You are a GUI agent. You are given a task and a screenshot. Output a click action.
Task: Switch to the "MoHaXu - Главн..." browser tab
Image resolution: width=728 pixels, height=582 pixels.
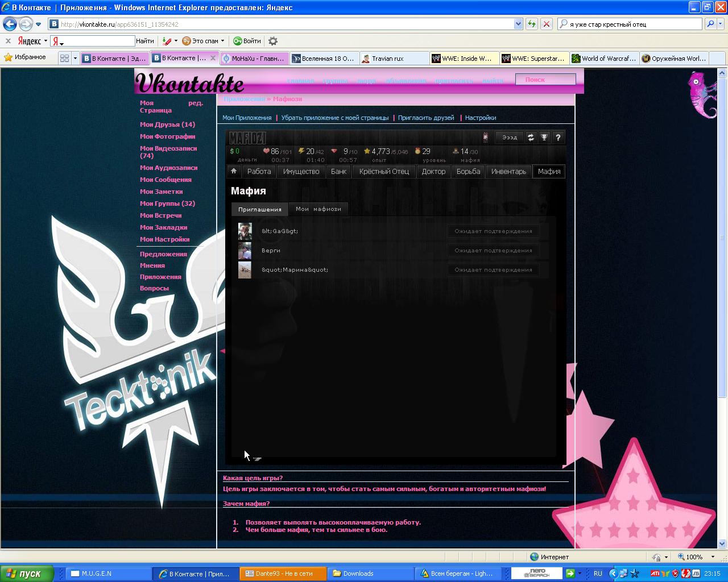point(254,58)
